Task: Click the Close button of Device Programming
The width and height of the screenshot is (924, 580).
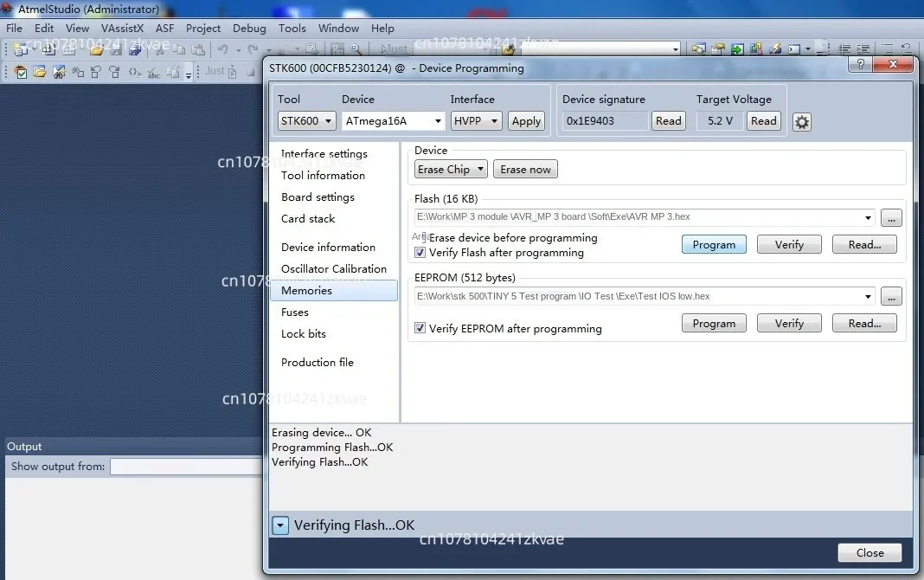Action: click(x=869, y=553)
